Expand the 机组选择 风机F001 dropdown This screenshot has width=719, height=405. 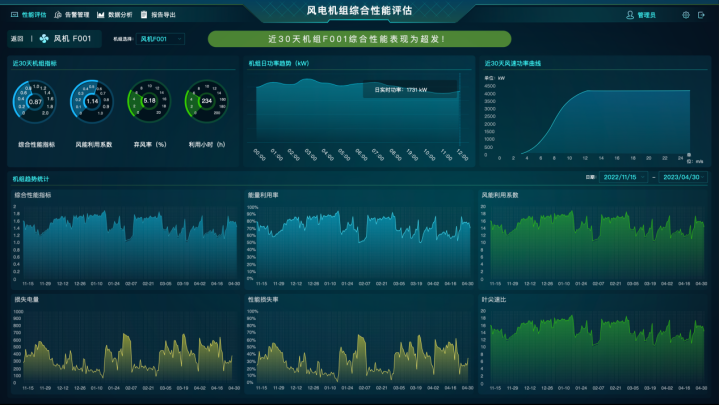pyautogui.click(x=161, y=39)
